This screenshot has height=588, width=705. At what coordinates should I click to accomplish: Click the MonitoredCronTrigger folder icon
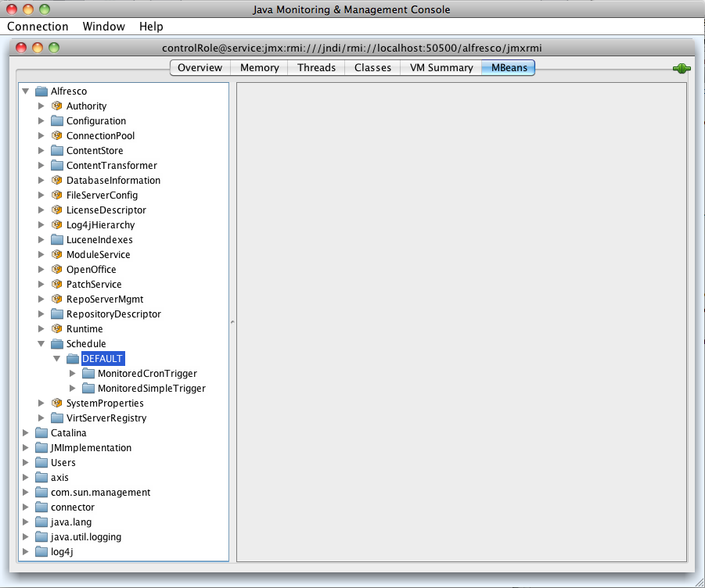(88, 373)
